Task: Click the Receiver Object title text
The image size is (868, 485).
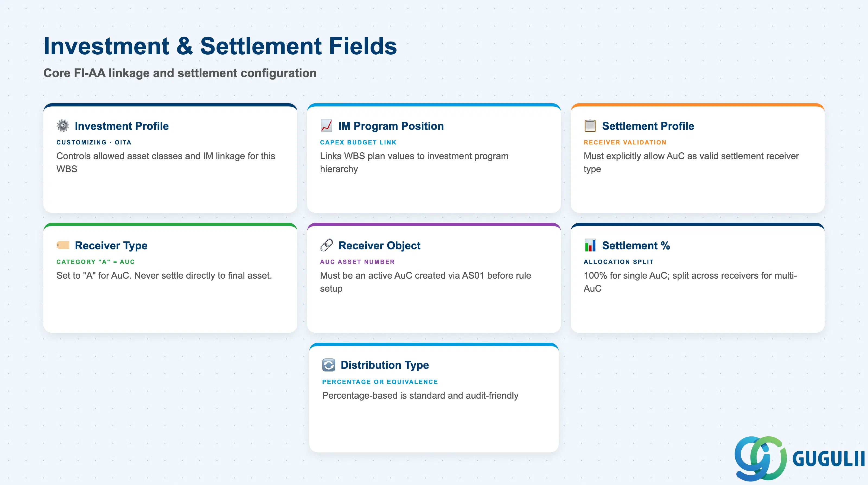Action: pyautogui.click(x=379, y=245)
